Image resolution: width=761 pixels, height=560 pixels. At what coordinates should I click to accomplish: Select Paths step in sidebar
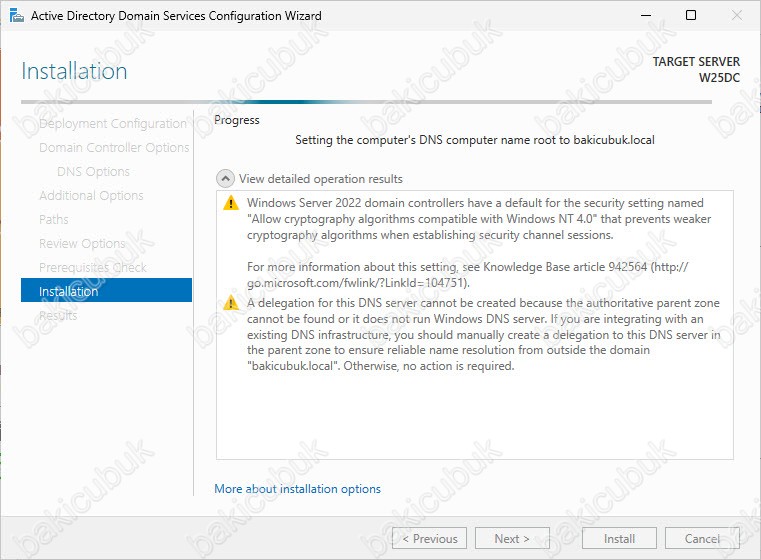tap(53, 219)
